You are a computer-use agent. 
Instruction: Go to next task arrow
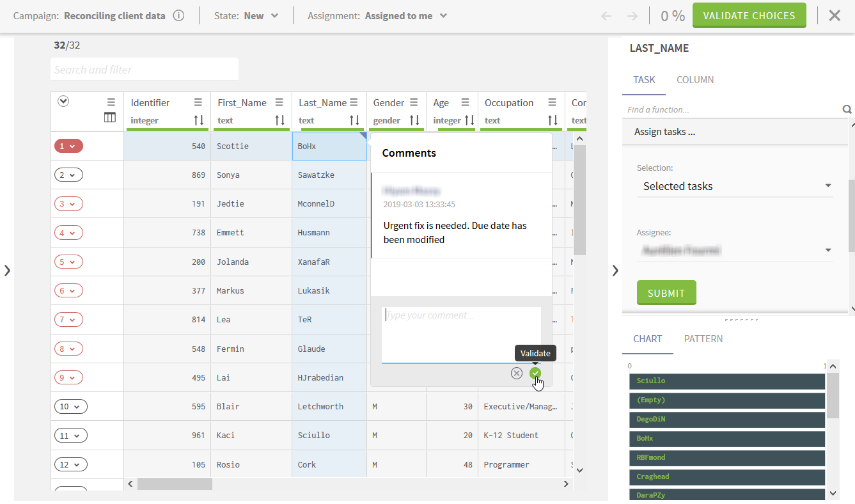click(x=632, y=16)
